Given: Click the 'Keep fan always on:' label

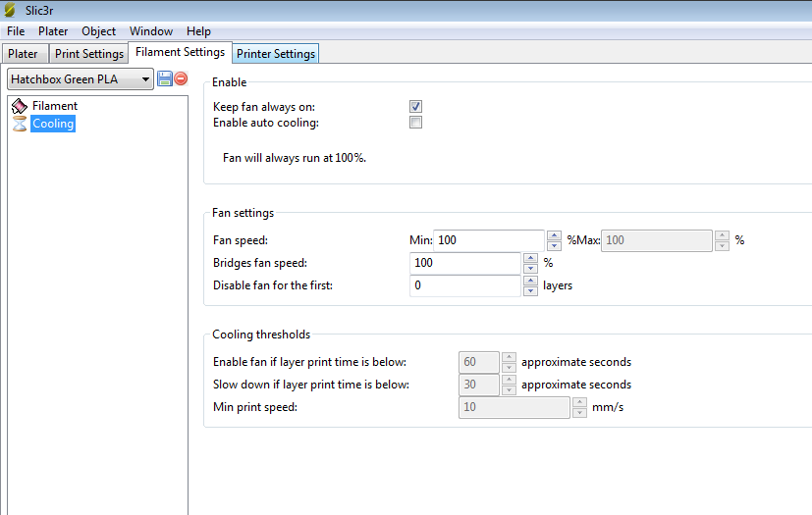Looking at the screenshot, I should pyautogui.click(x=264, y=107).
